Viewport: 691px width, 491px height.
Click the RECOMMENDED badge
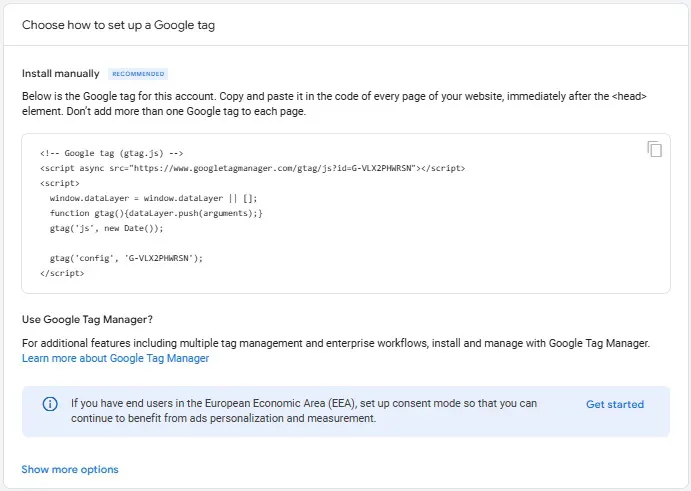tap(138, 74)
